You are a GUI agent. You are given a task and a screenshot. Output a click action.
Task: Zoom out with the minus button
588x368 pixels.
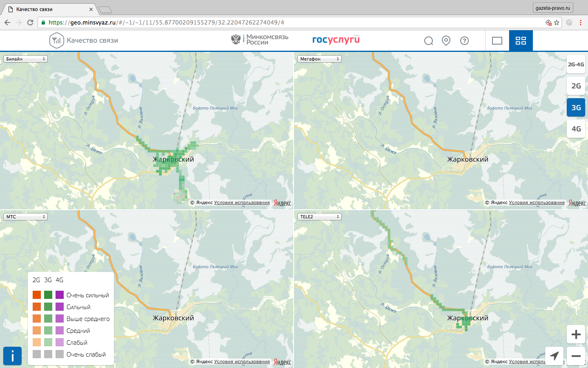coord(576,356)
